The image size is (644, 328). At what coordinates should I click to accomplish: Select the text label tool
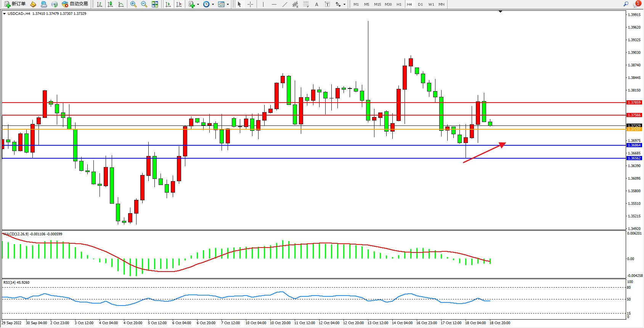pyautogui.click(x=327, y=4)
